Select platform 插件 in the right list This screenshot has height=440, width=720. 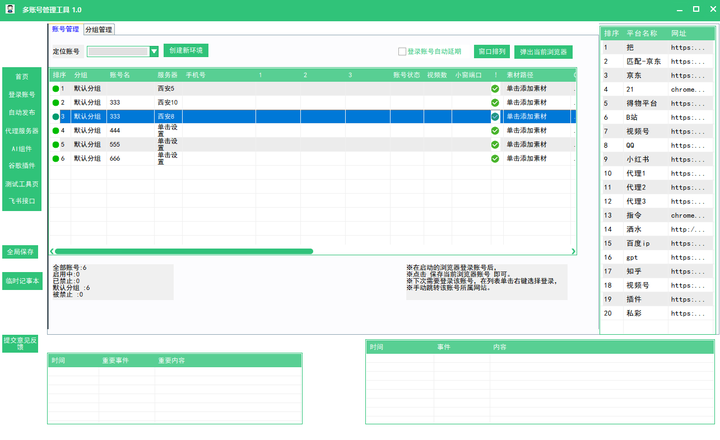tap(658, 299)
